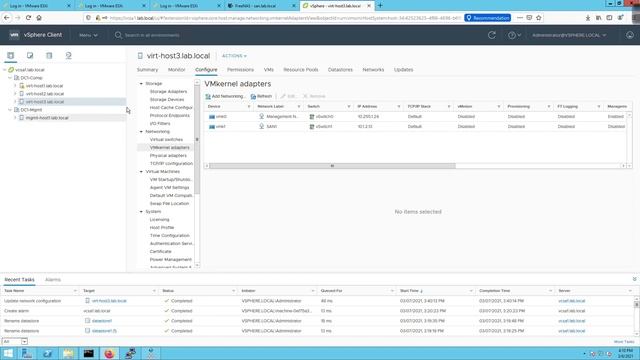640x360 pixels.
Task: Switch to the Permissions tab
Action: click(x=240, y=70)
